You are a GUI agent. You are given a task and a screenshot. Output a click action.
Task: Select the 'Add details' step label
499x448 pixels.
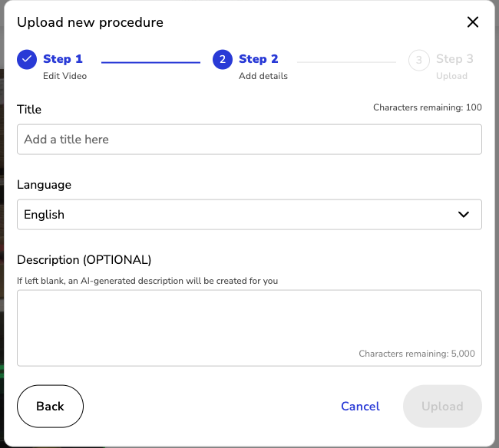[263, 76]
